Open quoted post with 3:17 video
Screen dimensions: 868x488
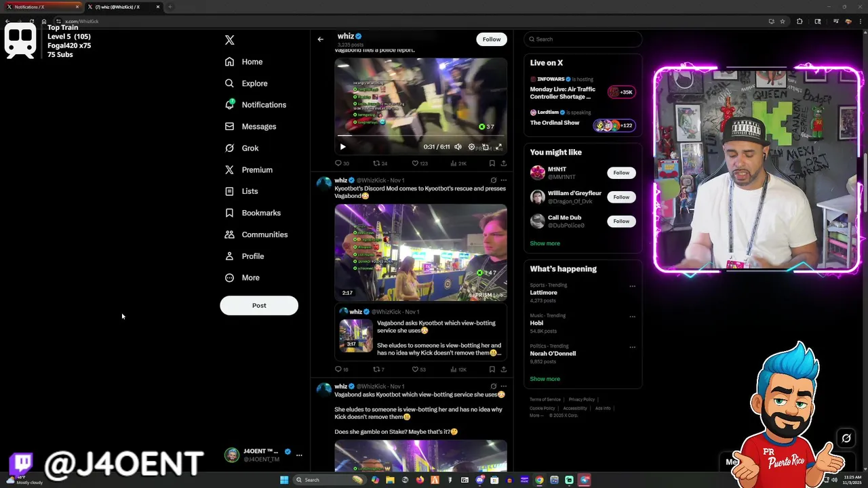(420, 332)
